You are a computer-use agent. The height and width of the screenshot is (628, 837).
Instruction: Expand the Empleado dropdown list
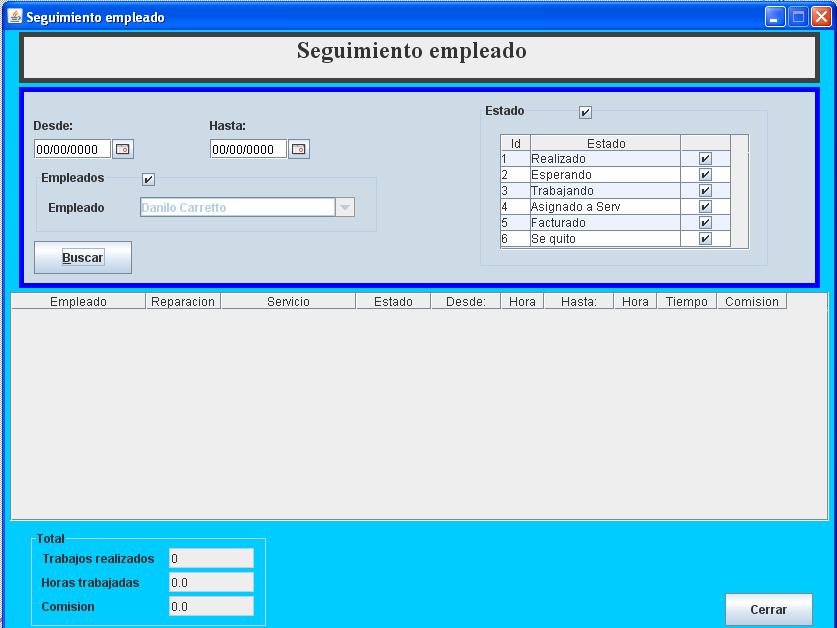(x=344, y=208)
